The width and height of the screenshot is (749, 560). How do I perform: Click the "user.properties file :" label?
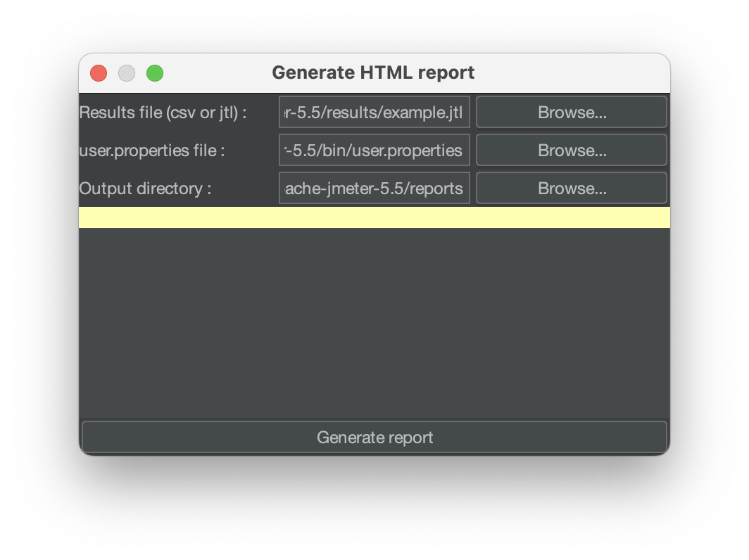coord(152,151)
